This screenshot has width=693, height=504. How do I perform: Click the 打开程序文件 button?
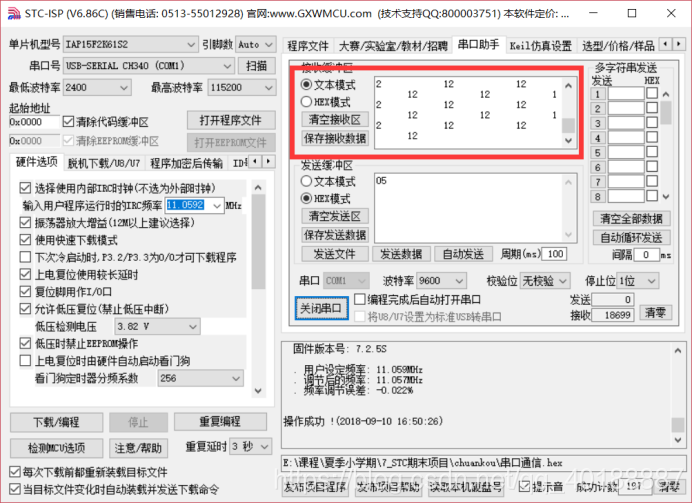(231, 120)
